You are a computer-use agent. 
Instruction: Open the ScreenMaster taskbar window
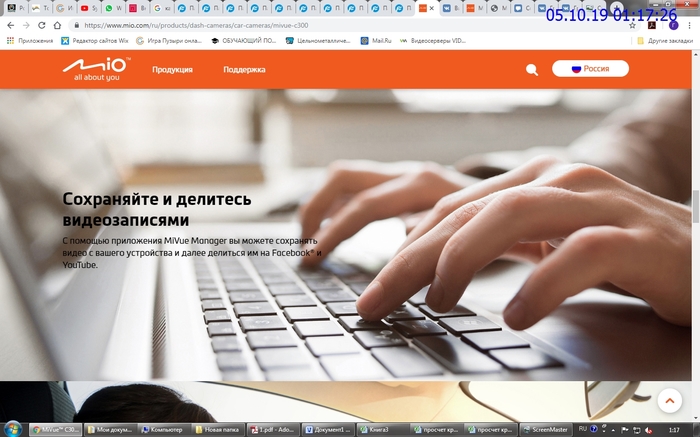(x=546, y=429)
